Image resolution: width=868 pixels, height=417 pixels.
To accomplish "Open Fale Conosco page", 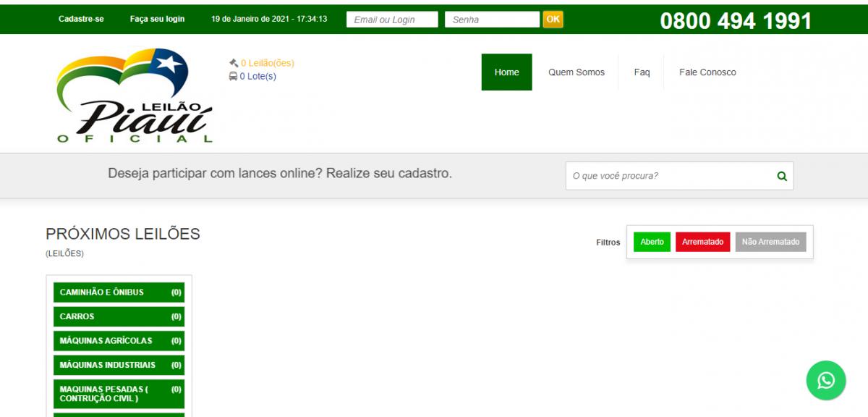I will coord(707,72).
